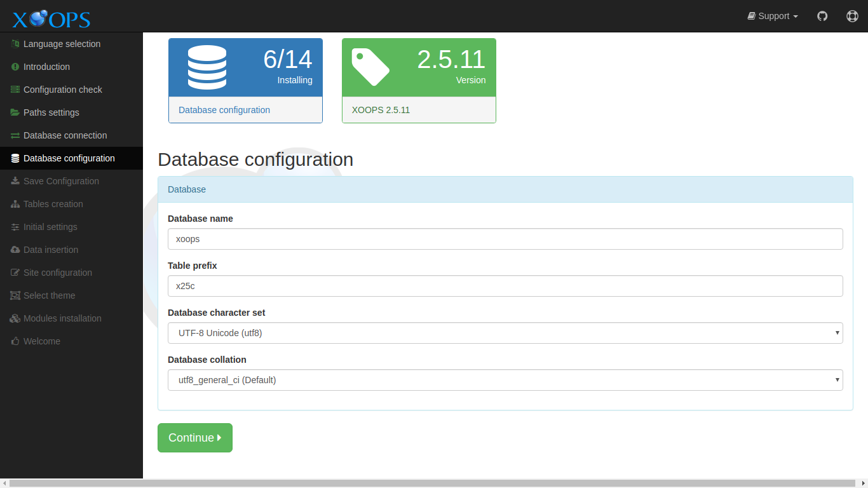Open the user account icon top right
The image size is (868, 488).
tap(852, 16)
